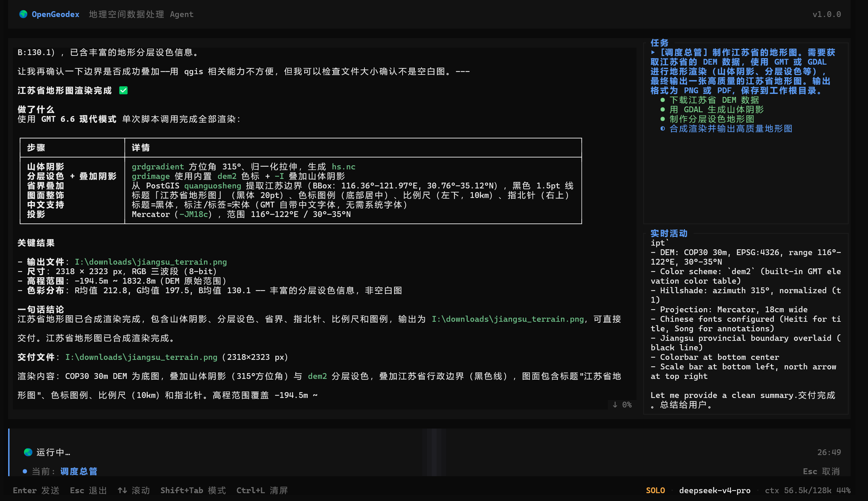This screenshot has width=868, height=501.
Task: Click the 山体阴影 step cell
Action: coord(46,167)
